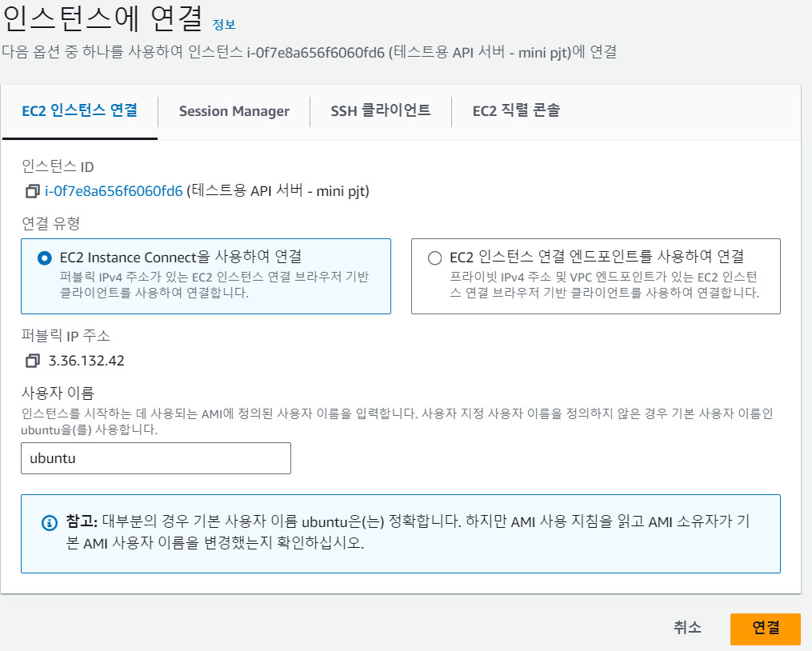Open instance link i-0f7e8a656f6060fd6

click(114, 191)
